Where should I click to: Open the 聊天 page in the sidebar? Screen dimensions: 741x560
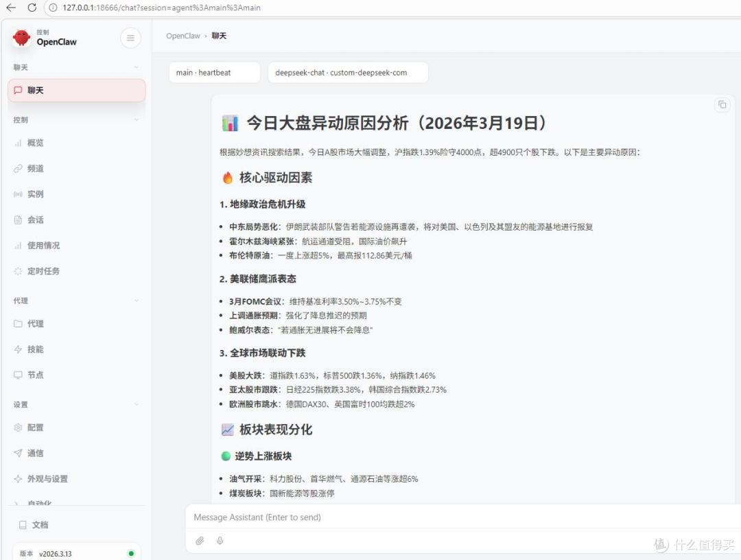(77, 91)
